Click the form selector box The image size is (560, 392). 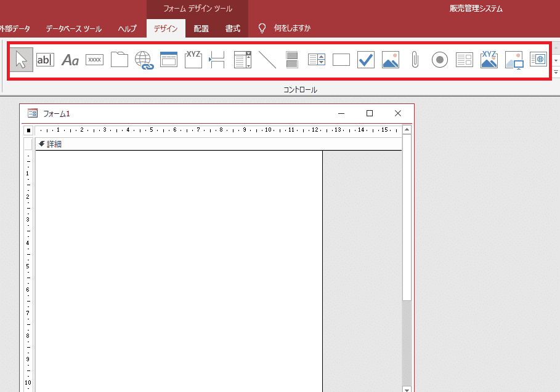pyautogui.click(x=28, y=130)
